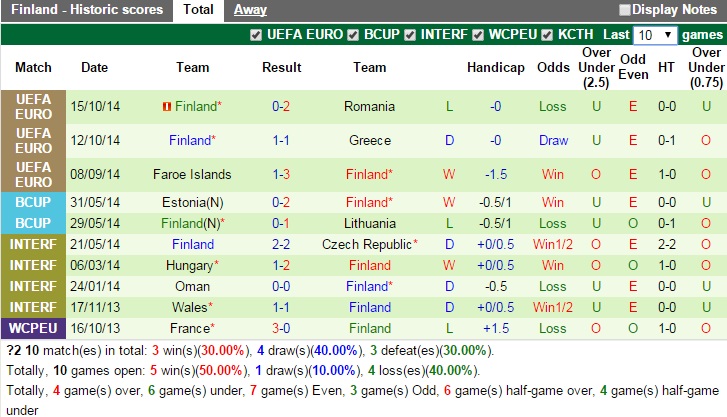Viewport: 727px width, 417px height.
Task: Click the Faroe Islands team name
Action: pyautogui.click(x=192, y=174)
